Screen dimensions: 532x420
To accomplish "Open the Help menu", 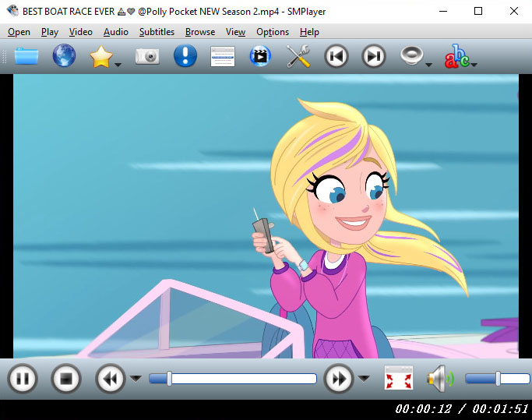I will 309,32.
